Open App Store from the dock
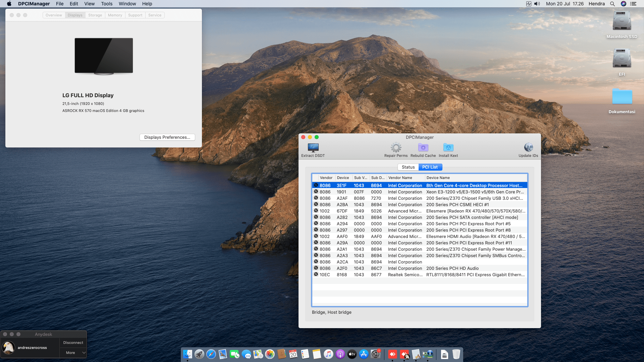The image size is (644, 362). click(x=364, y=354)
